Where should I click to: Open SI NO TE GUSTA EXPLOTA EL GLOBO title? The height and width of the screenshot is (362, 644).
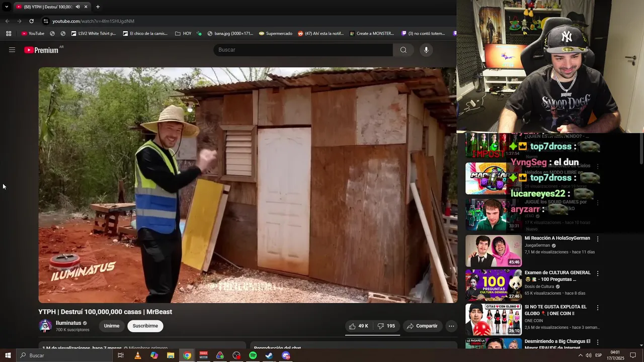point(555,310)
